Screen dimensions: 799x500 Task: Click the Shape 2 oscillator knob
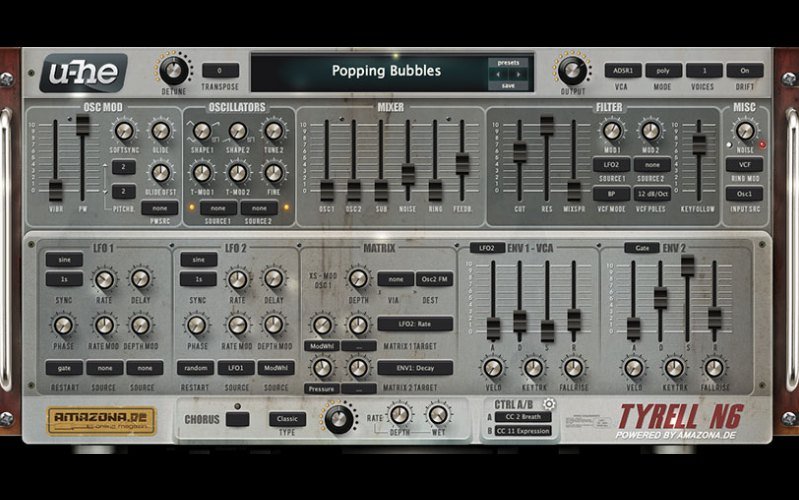coord(238,131)
